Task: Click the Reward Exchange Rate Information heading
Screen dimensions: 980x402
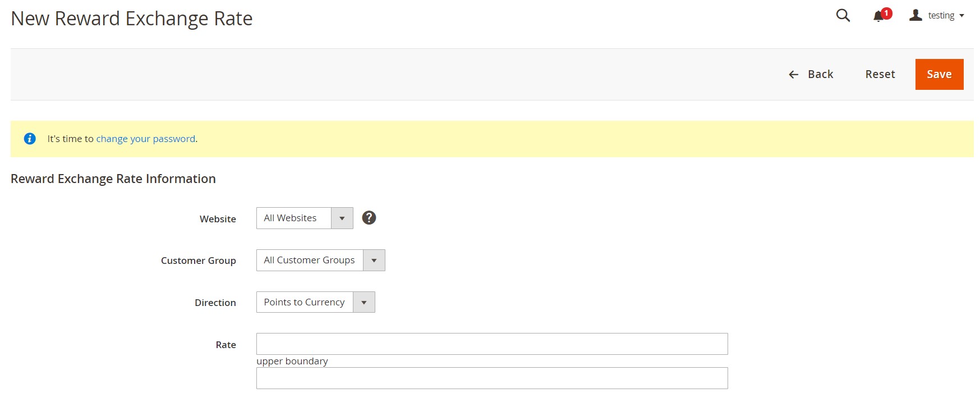Action: pos(113,179)
